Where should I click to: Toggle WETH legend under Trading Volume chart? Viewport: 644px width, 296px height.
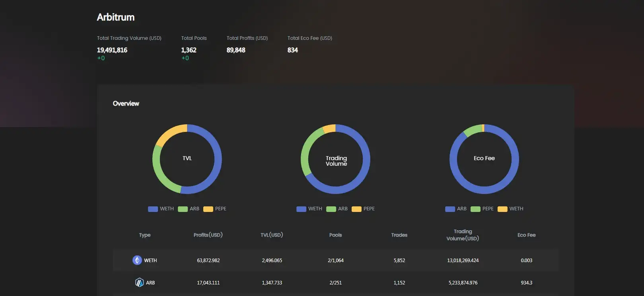coord(302,209)
